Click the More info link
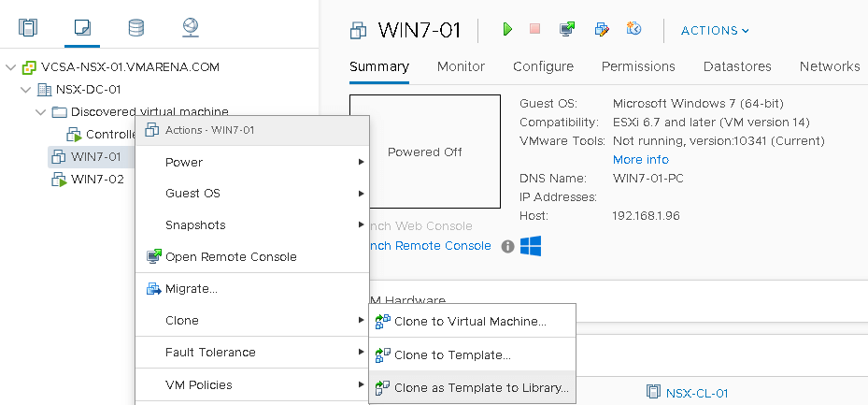The height and width of the screenshot is (405, 868). tap(640, 160)
